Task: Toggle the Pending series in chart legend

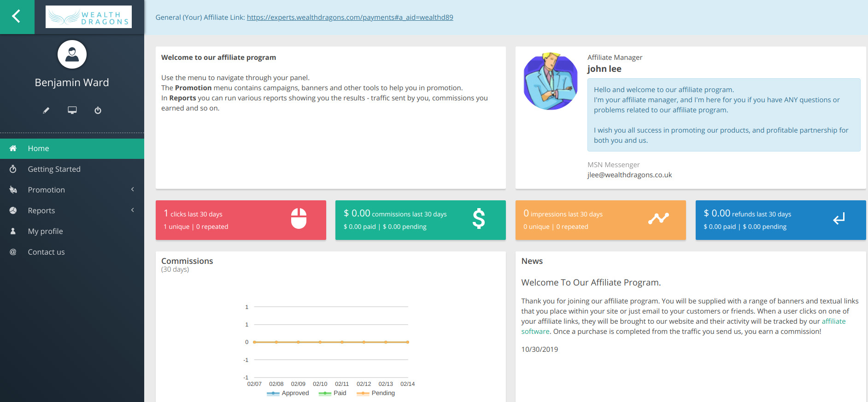Action: 375,393
